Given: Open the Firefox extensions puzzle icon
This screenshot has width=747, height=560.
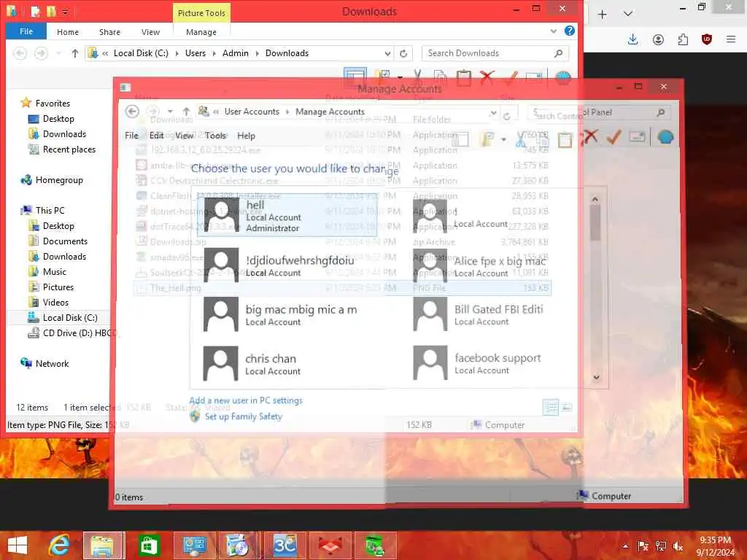Looking at the screenshot, I should [x=683, y=39].
